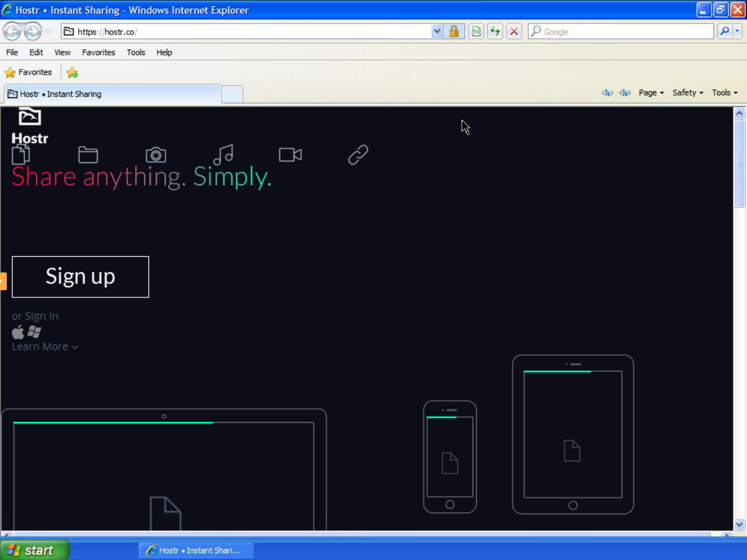Click the red Stop button in toolbar
747x560 pixels.
pyautogui.click(x=514, y=31)
